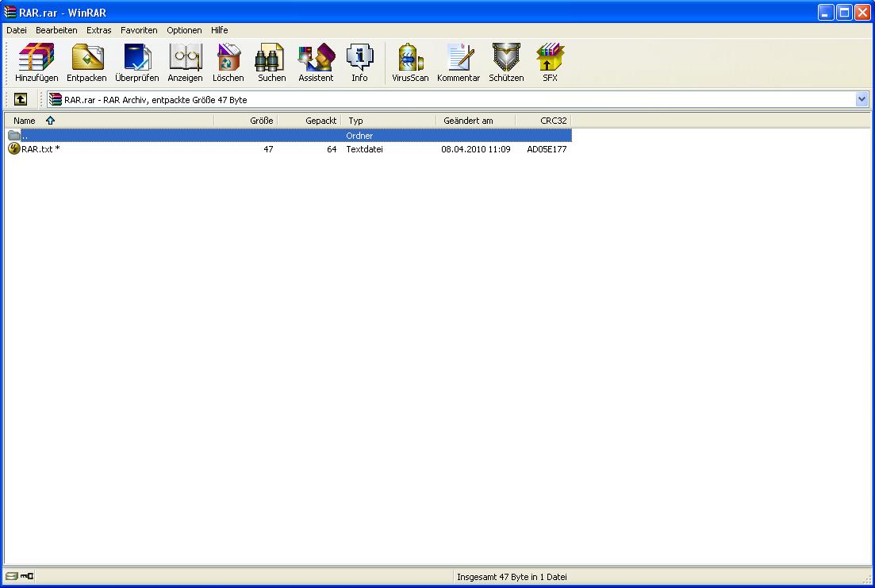Run Überprüfen to test the archive

click(136, 63)
